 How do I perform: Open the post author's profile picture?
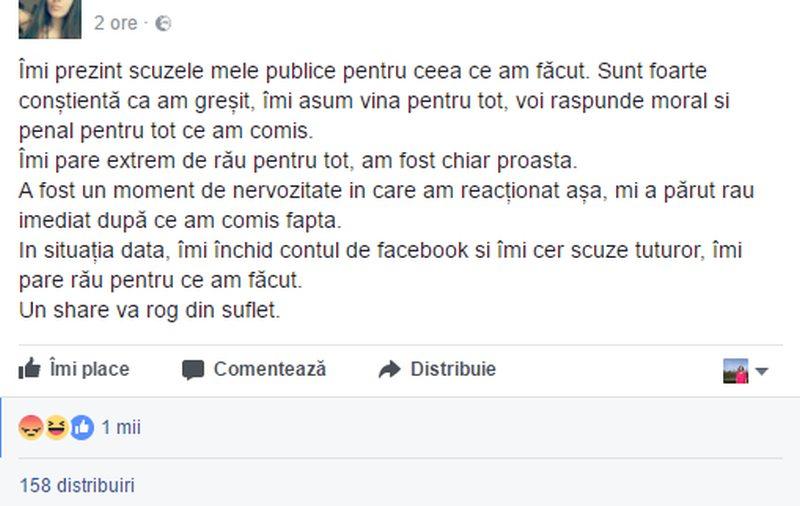(49, 18)
